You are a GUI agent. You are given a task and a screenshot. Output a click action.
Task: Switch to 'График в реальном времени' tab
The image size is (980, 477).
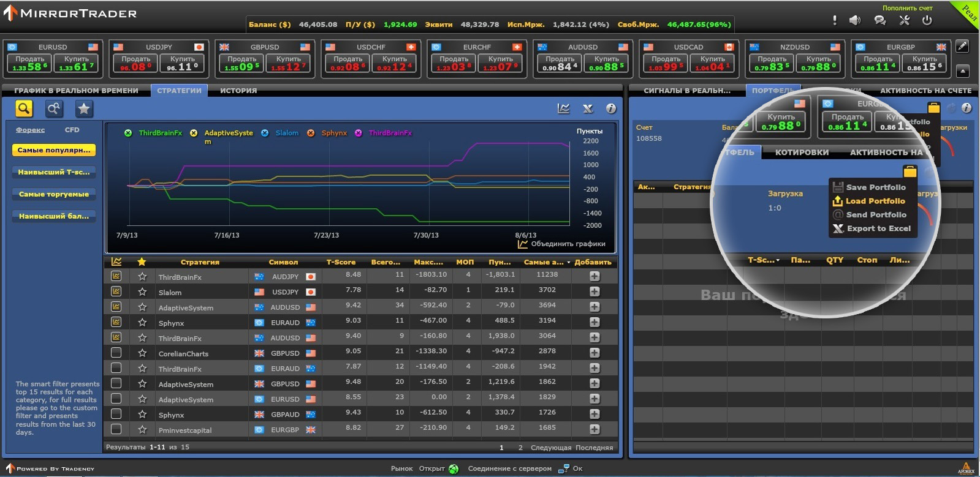77,91
